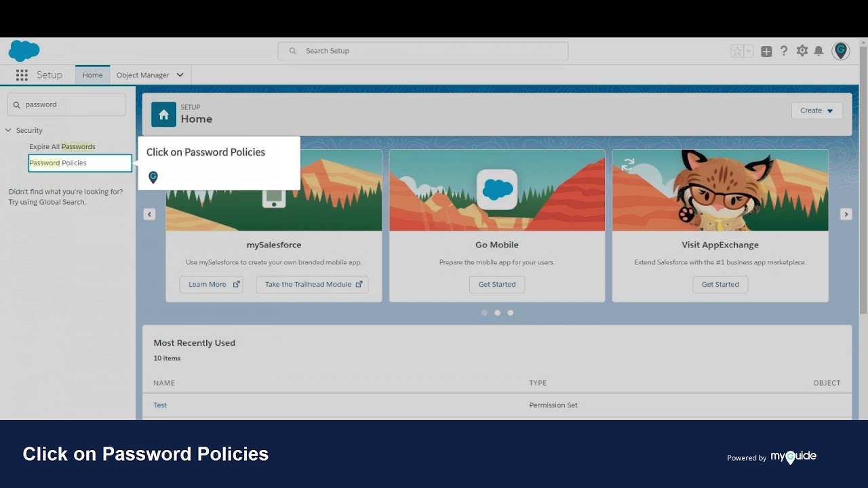This screenshot has width=868, height=488.
Task: Click the Setup Home house icon
Action: pyautogui.click(x=163, y=115)
